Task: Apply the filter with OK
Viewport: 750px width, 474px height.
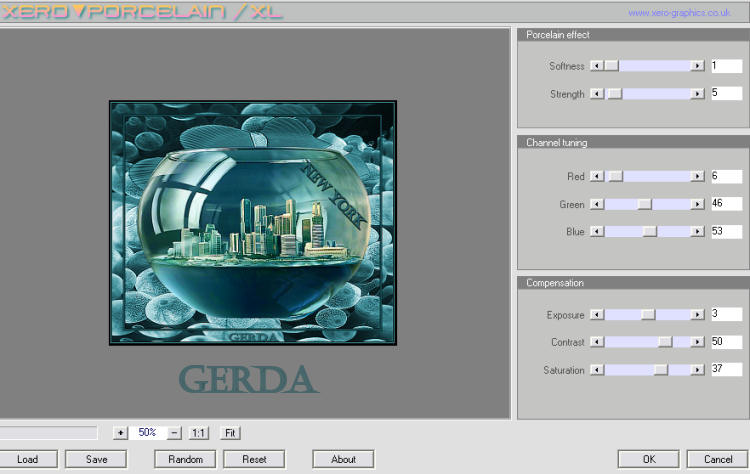Action: pos(649,459)
